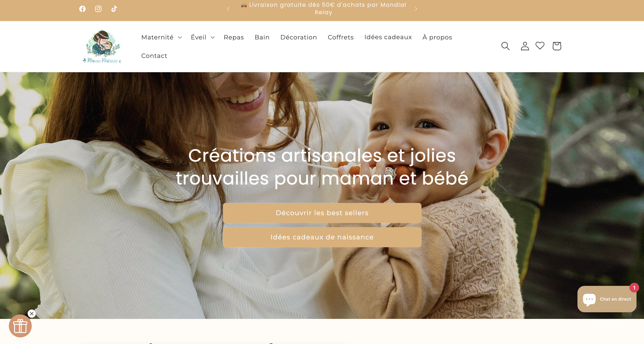Viewport: 644px width, 344px height.
Task: Click the Découvrir les best sellers button
Action: [322, 213]
